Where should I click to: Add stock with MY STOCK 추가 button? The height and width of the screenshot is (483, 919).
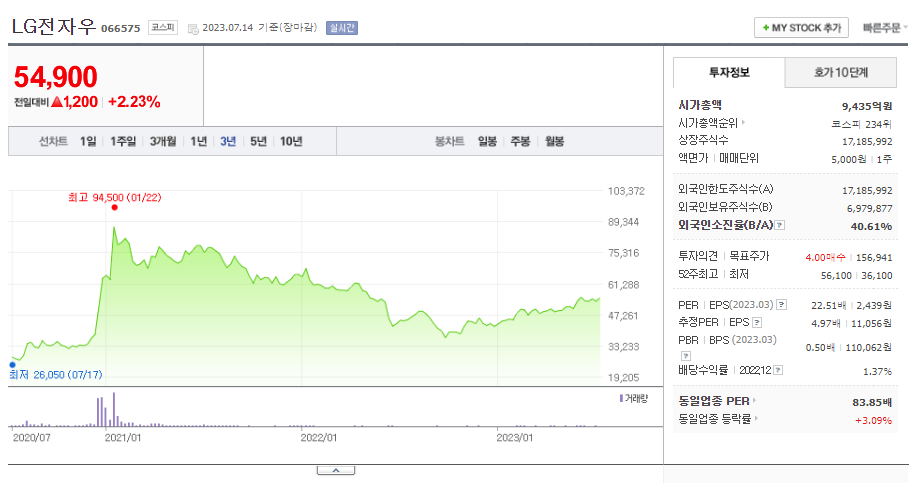tap(801, 28)
